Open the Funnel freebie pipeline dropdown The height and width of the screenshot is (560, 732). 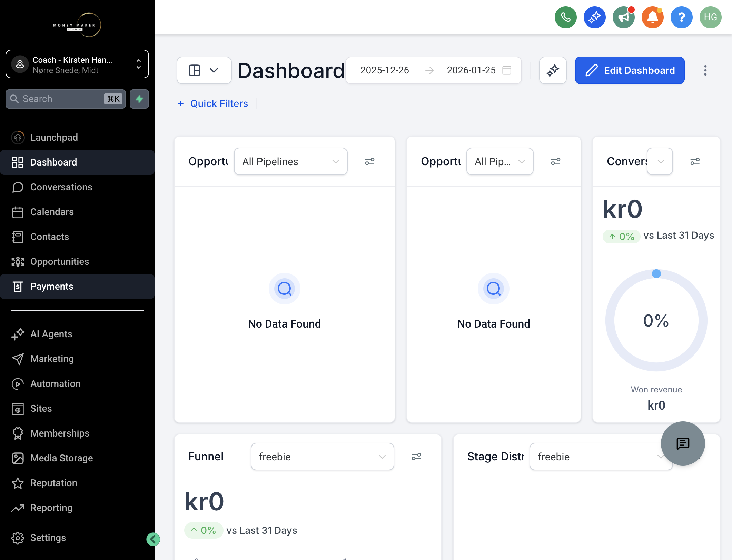pyautogui.click(x=322, y=457)
